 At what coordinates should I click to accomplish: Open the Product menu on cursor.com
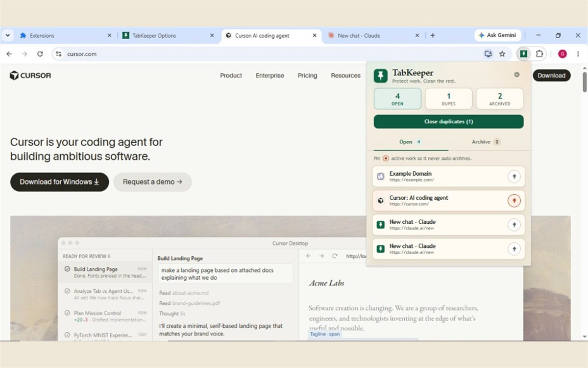pos(231,76)
